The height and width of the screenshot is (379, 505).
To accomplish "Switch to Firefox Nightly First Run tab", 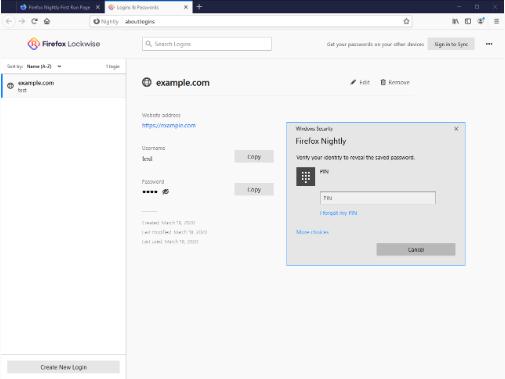I will [x=60, y=7].
